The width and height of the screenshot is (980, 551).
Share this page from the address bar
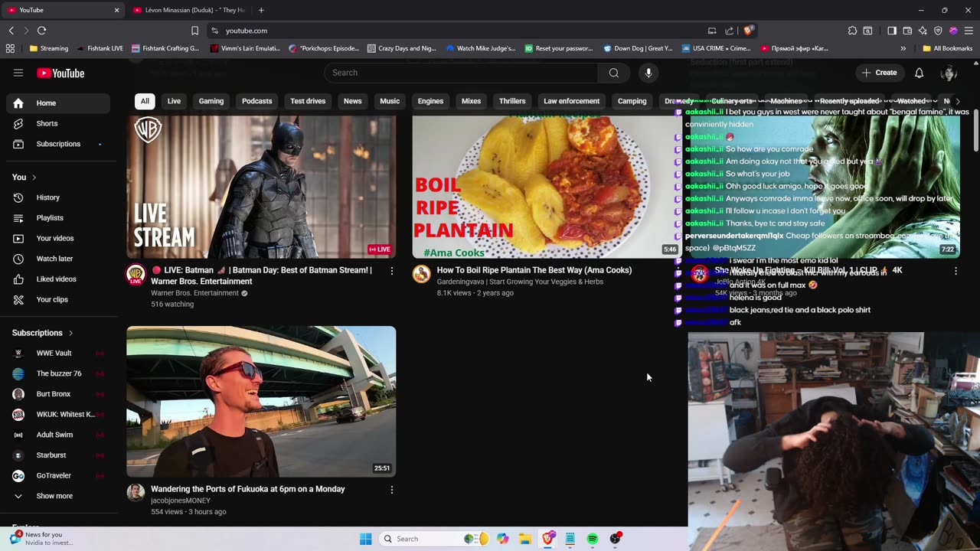729,31
